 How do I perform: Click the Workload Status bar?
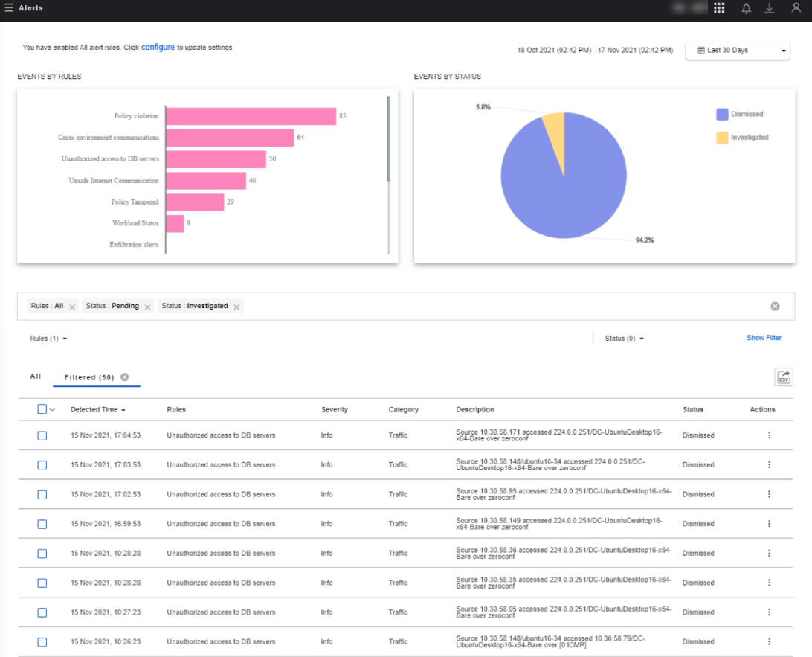[175, 224]
